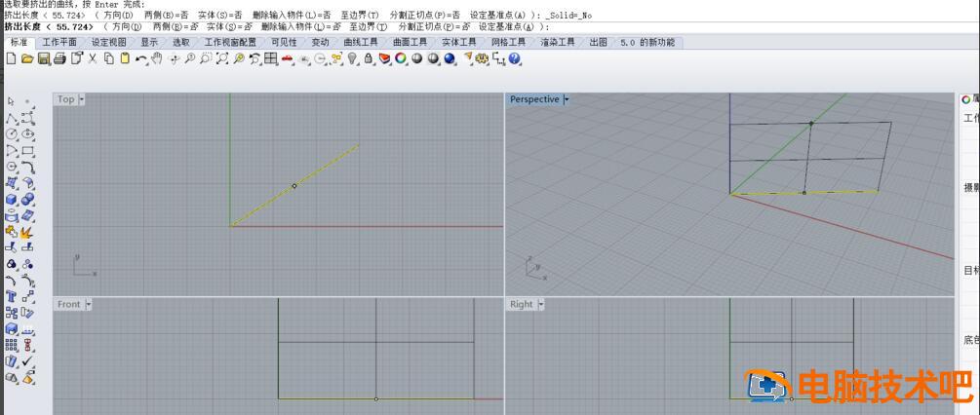The image size is (980, 415).
Task: Activate the Pan hand tool
Action: [156, 58]
